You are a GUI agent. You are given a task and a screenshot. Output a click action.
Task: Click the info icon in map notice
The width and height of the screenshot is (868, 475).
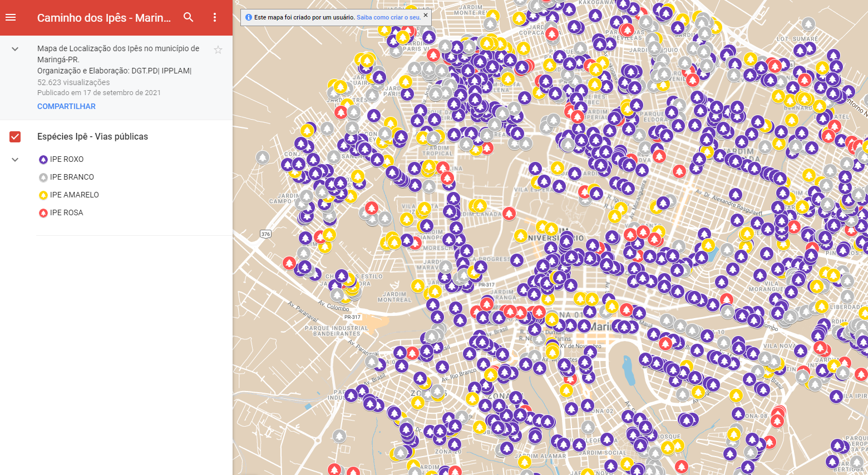[248, 17]
